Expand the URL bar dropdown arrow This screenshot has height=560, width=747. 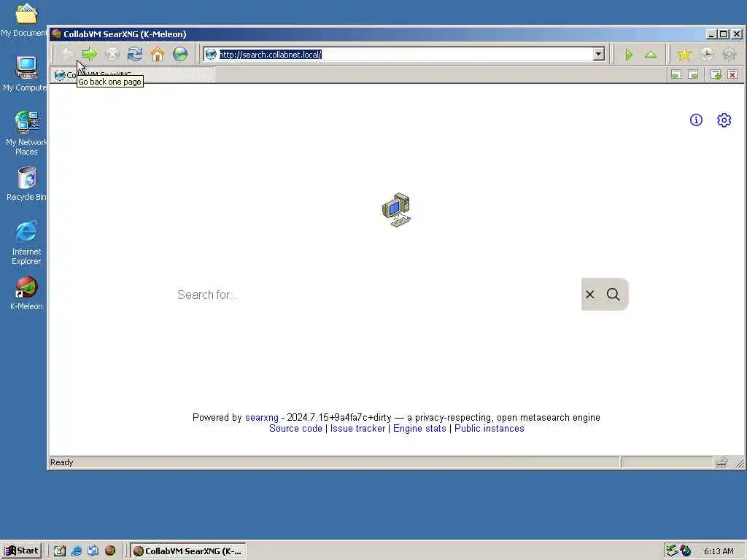[x=599, y=54]
